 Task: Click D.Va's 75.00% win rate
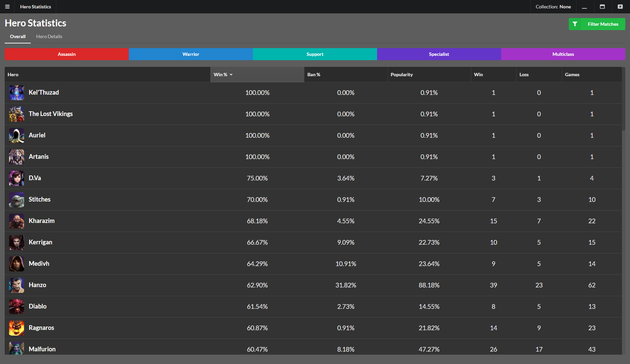(257, 178)
